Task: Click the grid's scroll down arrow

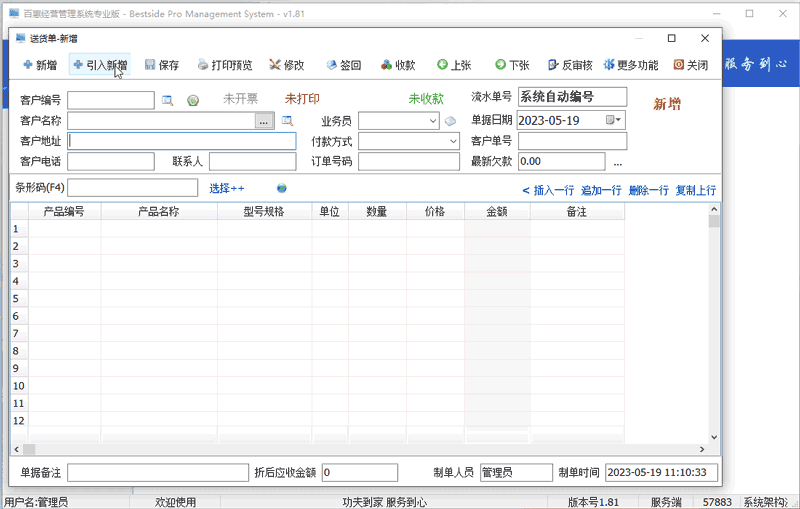Action: click(714, 437)
